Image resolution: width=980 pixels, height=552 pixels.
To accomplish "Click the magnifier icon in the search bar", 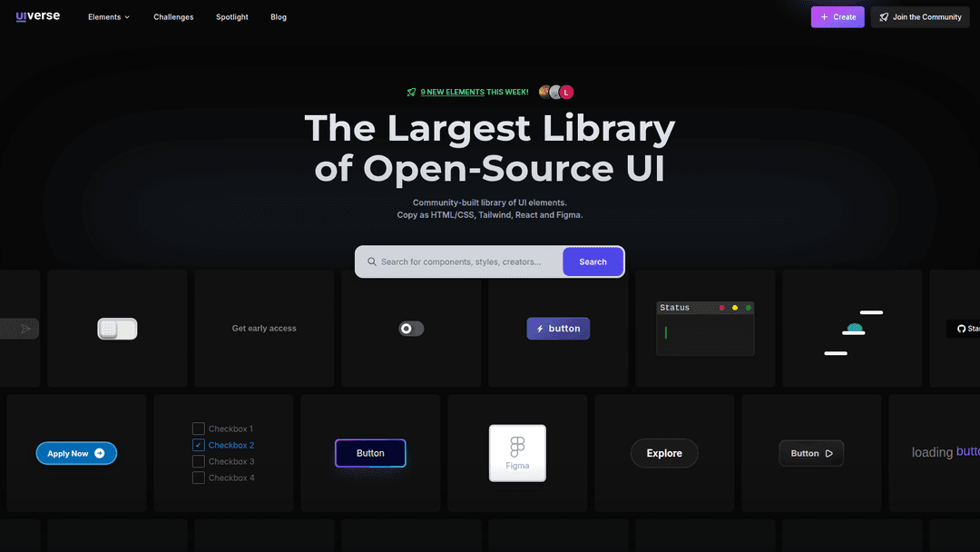I will [x=371, y=261].
